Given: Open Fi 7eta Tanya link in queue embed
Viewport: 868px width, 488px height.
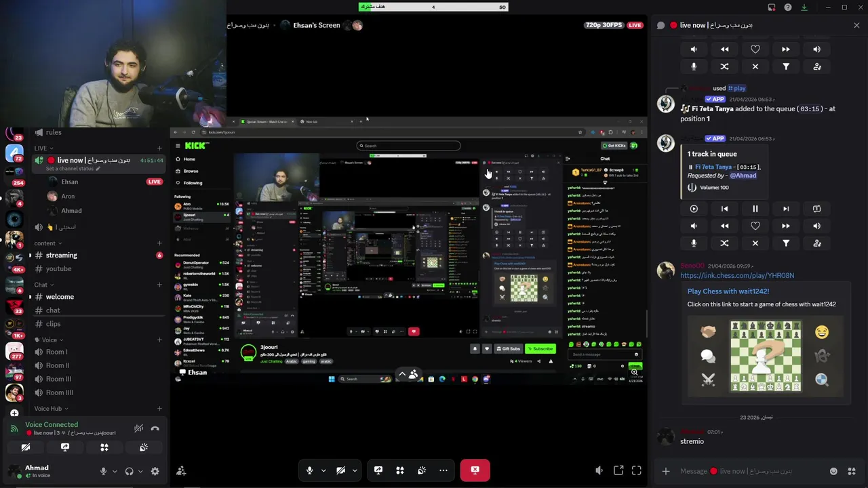Looking at the screenshot, I should (x=713, y=167).
